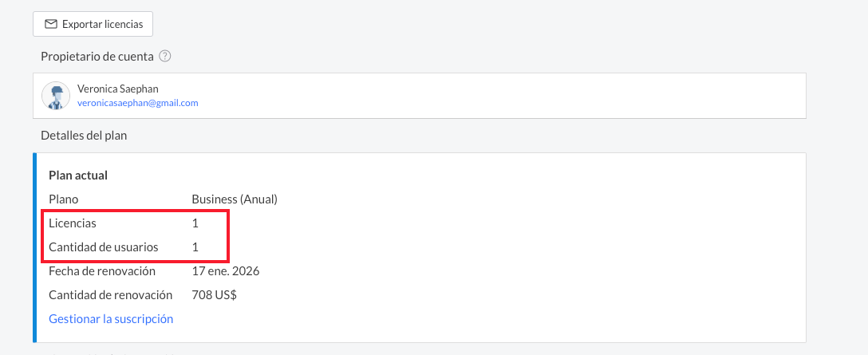Click the Fecha de renovación label
The height and width of the screenshot is (355, 868).
pos(102,271)
